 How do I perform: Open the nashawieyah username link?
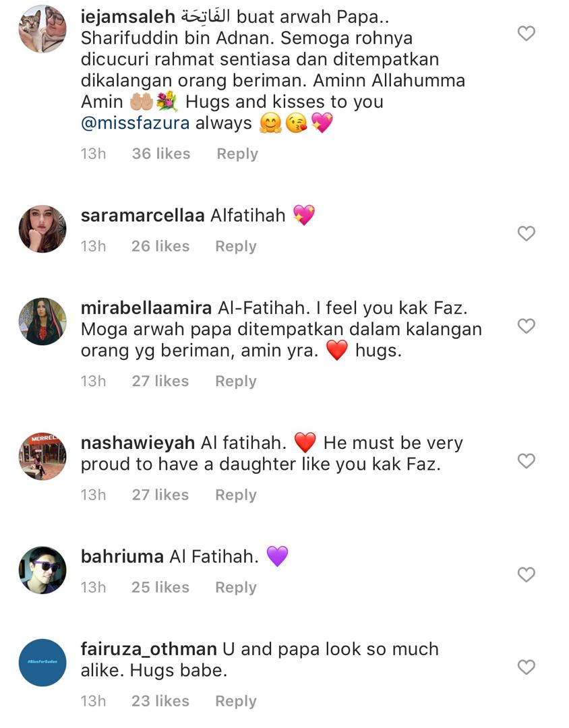click(138, 443)
